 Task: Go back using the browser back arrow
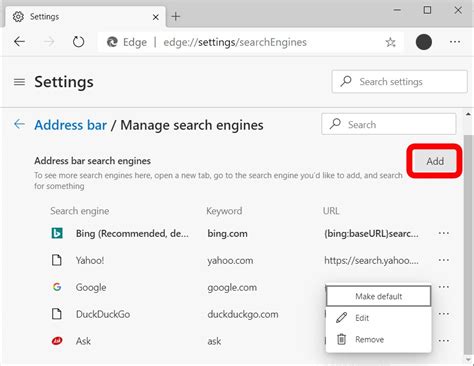click(x=19, y=42)
